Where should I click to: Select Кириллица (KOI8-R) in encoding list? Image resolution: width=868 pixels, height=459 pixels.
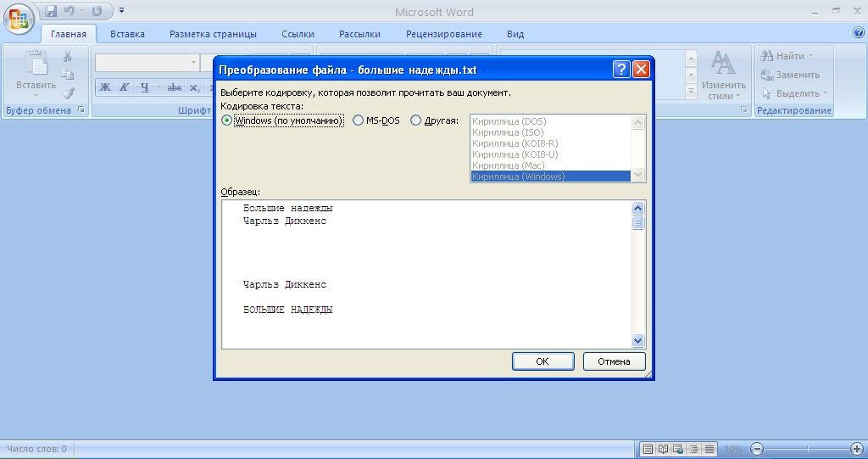point(550,143)
